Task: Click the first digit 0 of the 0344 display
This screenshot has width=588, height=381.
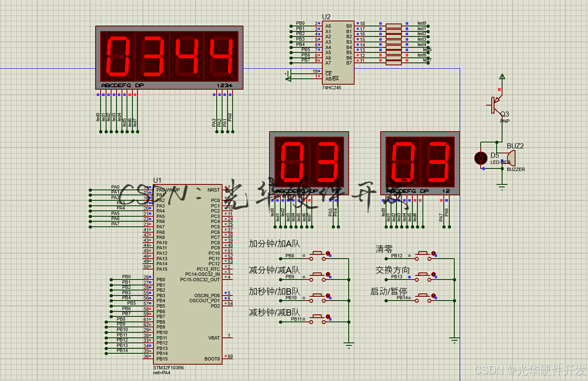Action: tap(118, 56)
